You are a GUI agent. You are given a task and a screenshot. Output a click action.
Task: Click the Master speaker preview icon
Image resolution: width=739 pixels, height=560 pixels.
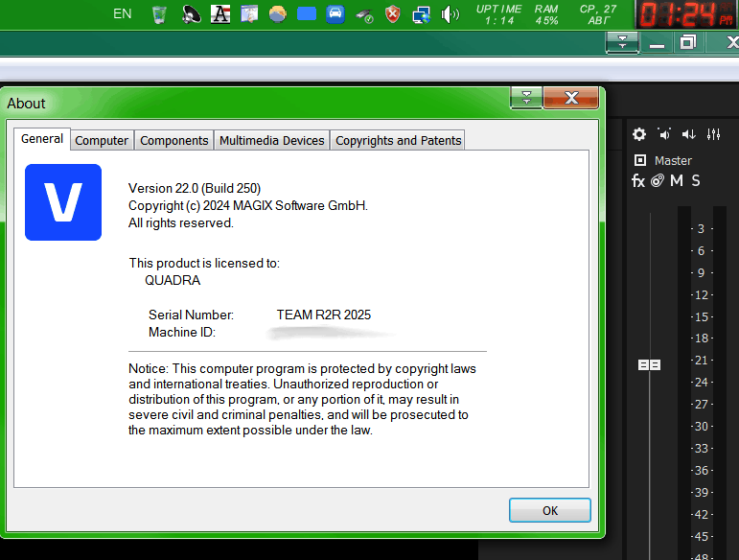point(664,134)
